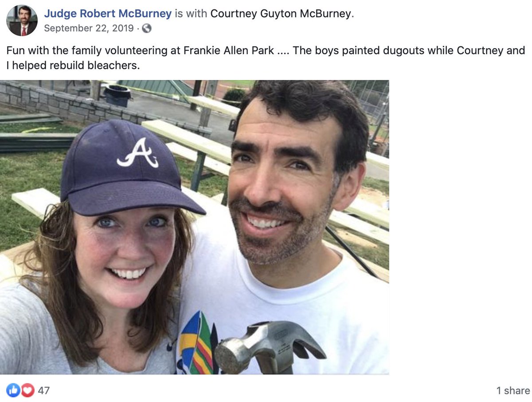This screenshot has height=402, width=532.
Task: Click the blue thumbs-up Like reaction icon
Action: pos(13,390)
